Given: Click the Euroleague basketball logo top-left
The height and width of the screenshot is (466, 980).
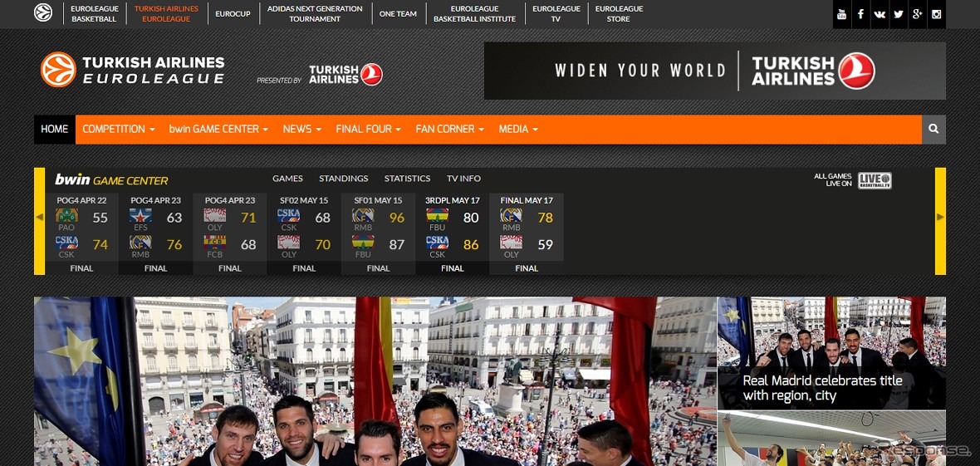Looking at the screenshot, I should [42, 13].
